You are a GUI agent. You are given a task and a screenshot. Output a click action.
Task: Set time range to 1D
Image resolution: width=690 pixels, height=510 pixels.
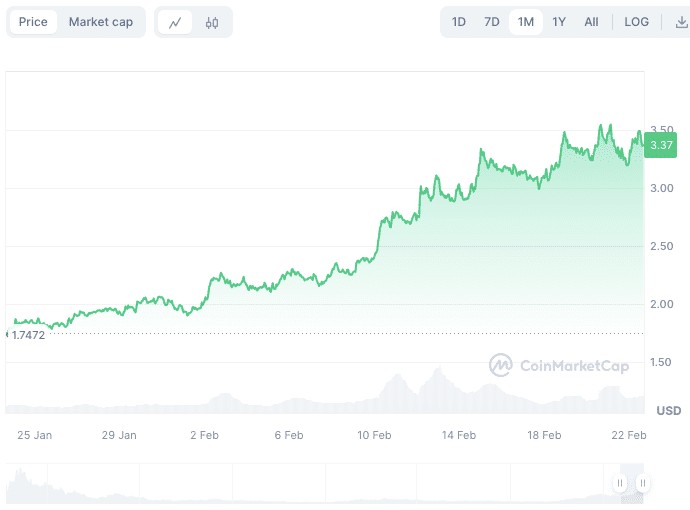click(458, 22)
